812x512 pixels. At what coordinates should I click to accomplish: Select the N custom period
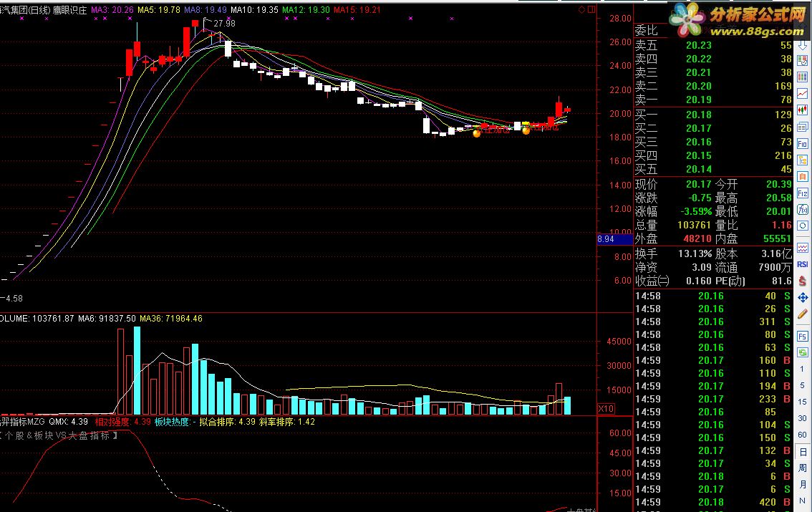coord(802,501)
